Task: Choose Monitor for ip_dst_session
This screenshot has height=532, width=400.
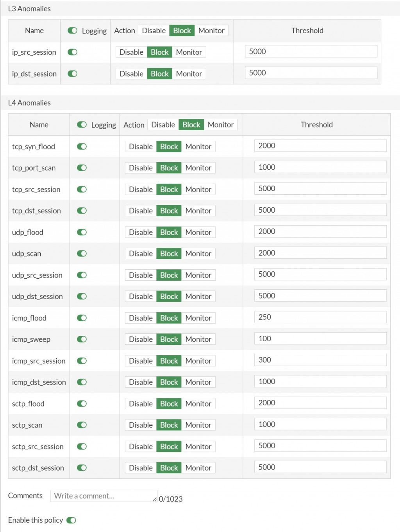Action: [189, 74]
